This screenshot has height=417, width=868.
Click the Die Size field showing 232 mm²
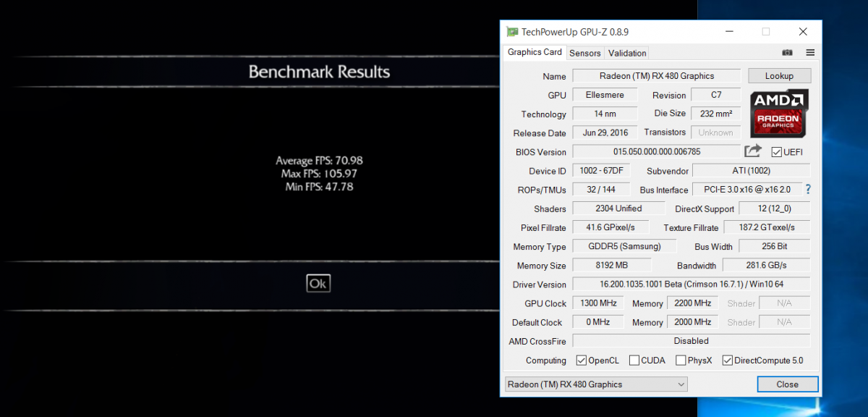tap(716, 114)
